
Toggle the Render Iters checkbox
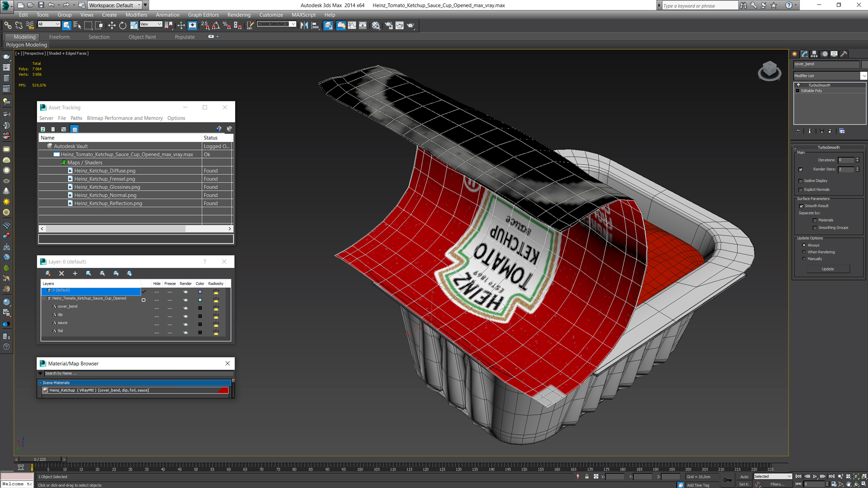pos(801,169)
